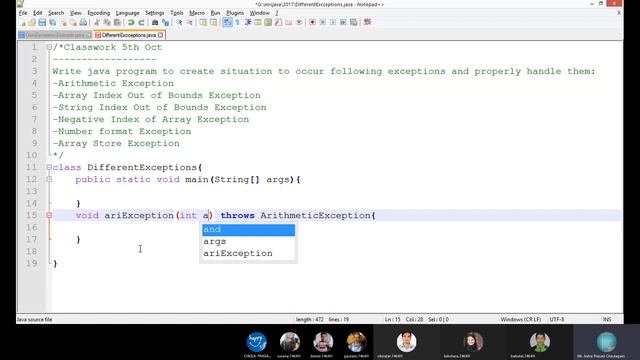640x360 pixels.
Task: Toggle the Function List panel icon
Action: (278, 22)
